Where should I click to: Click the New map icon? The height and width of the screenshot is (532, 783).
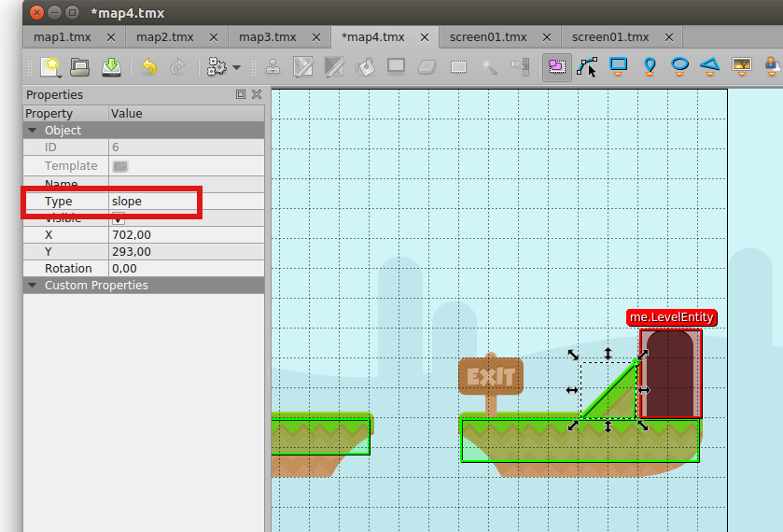(x=50, y=66)
